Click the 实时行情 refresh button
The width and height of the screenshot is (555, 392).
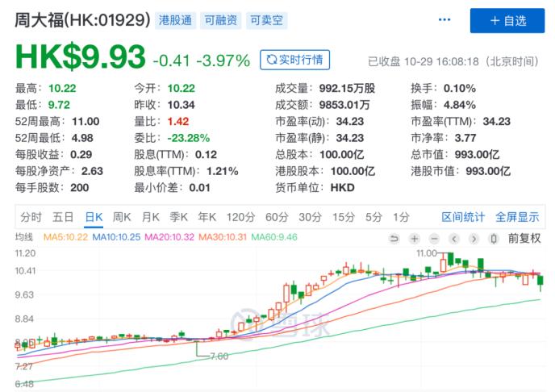coord(295,60)
